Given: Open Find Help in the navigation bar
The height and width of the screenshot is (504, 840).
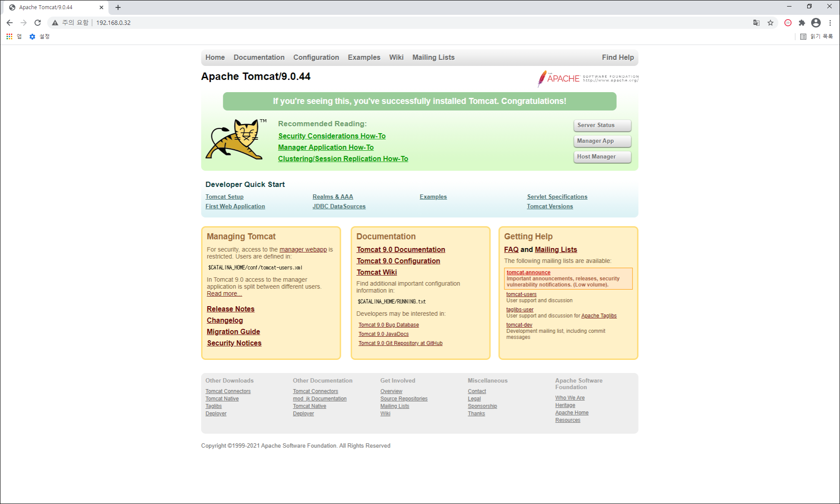Looking at the screenshot, I should 618,57.
